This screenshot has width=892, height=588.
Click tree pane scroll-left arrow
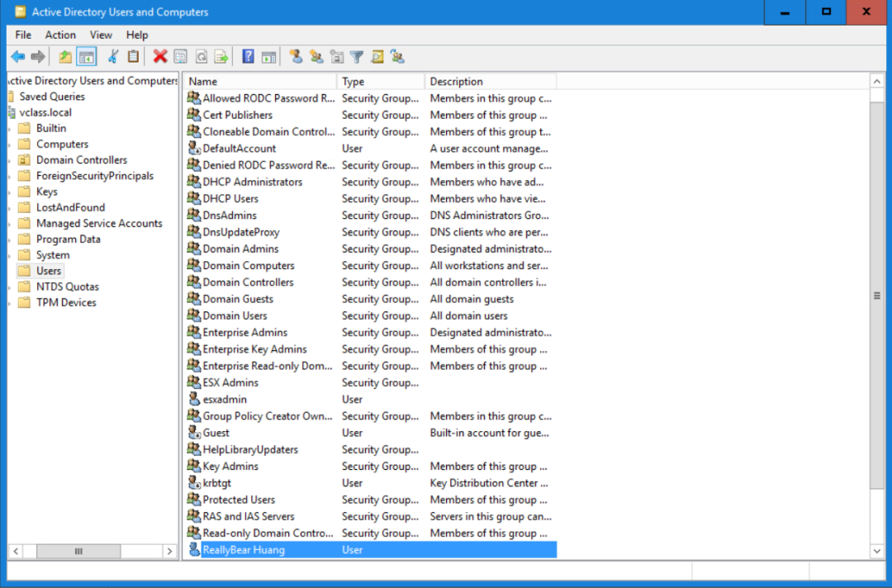click(x=16, y=551)
